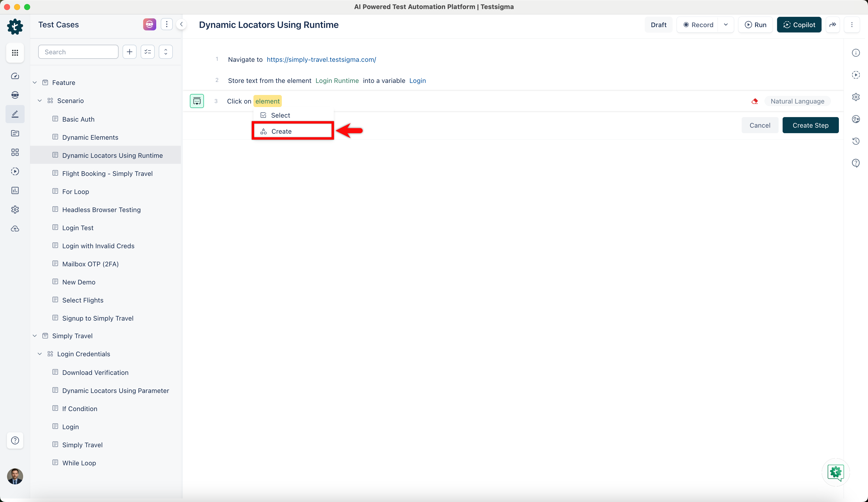Click the Create Step button
The width and height of the screenshot is (868, 502).
810,125
